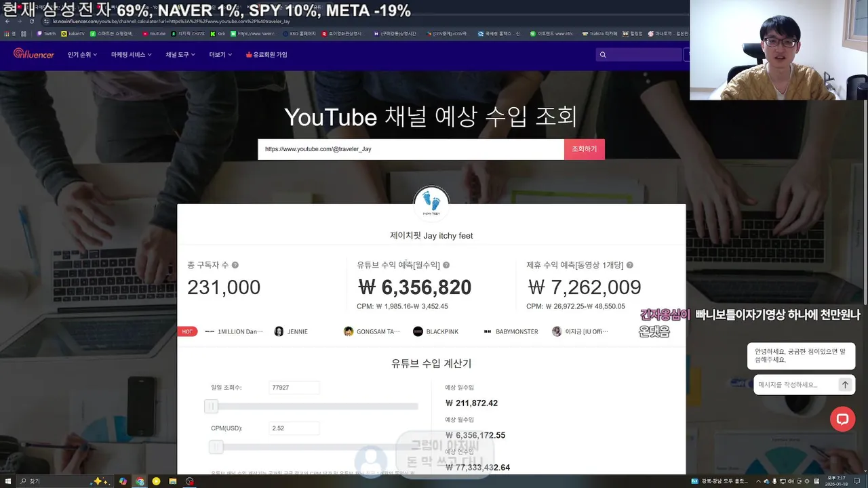Click the per-video estimate ₩ 7,262,009
The image size is (868, 488).
(x=584, y=287)
